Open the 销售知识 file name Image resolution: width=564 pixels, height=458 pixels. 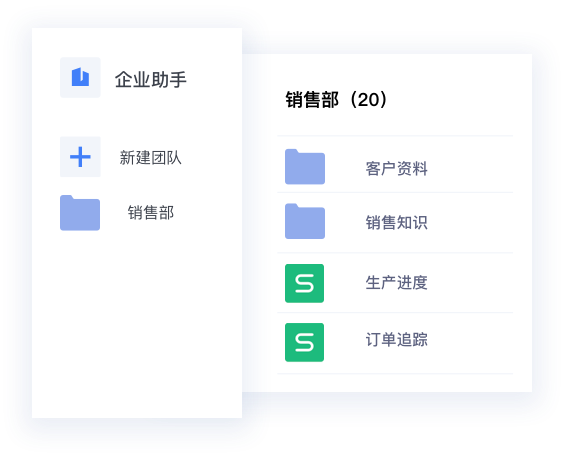point(396,222)
